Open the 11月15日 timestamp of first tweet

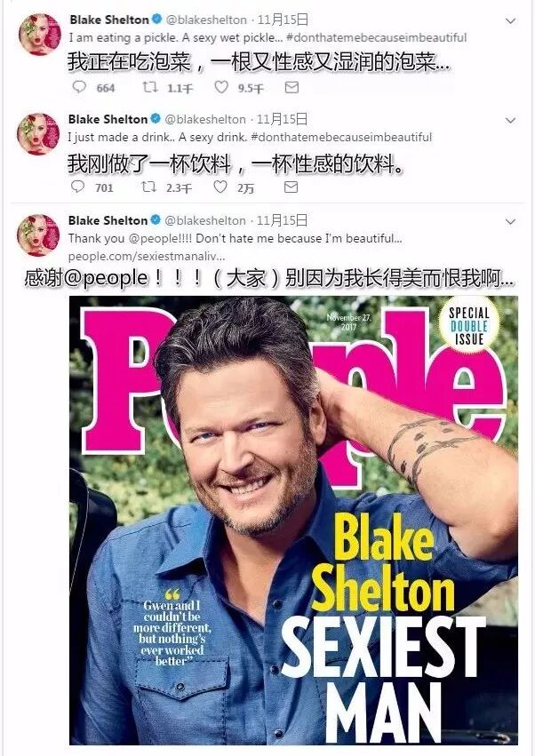click(x=283, y=20)
